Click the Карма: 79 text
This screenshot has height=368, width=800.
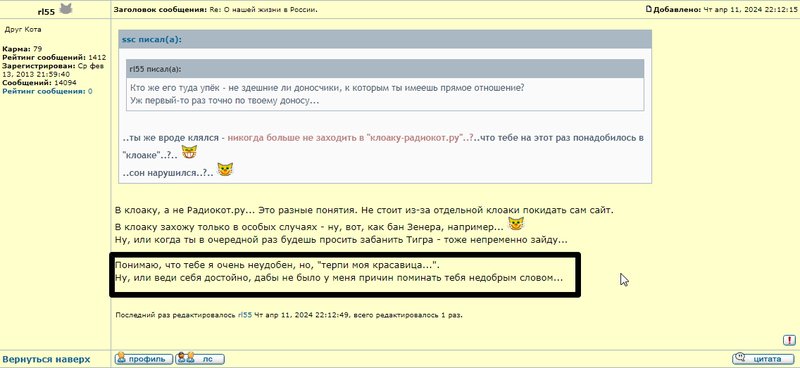[x=22, y=49]
